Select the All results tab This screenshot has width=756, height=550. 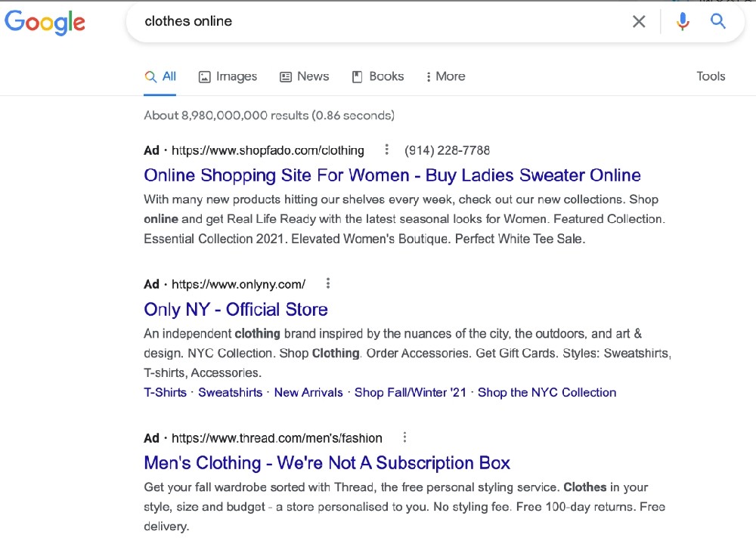pos(160,76)
